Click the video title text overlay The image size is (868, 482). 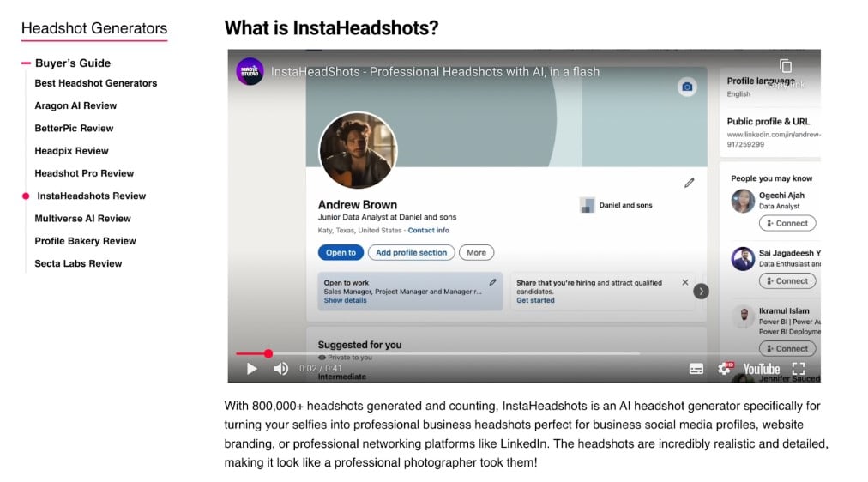tap(435, 72)
